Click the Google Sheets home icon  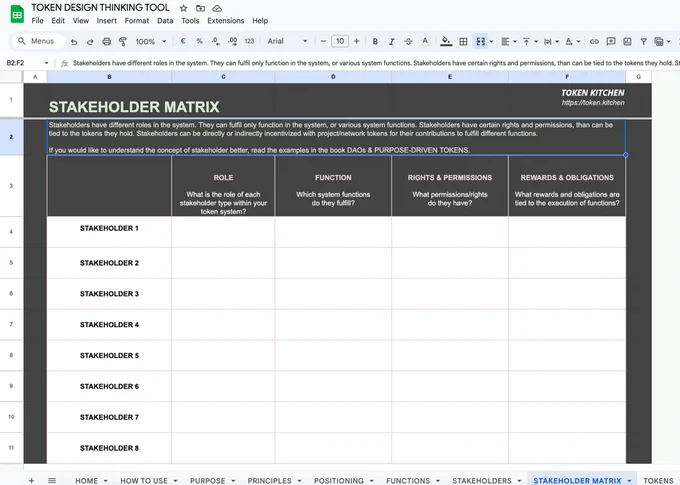tap(17, 14)
